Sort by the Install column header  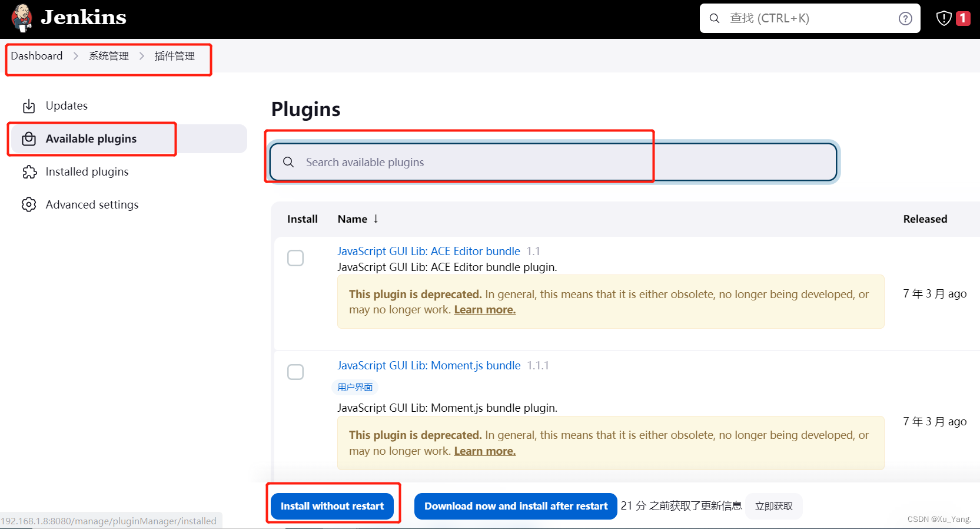(303, 219)
